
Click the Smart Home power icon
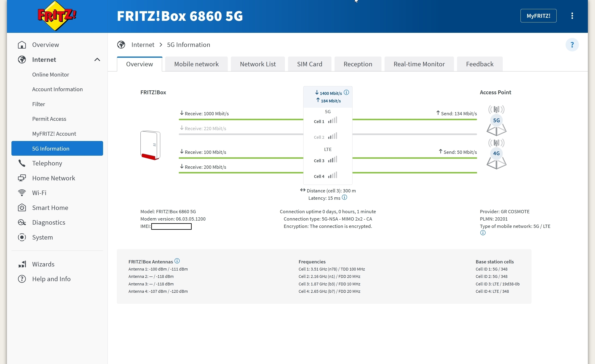click(x=22, y=208)
